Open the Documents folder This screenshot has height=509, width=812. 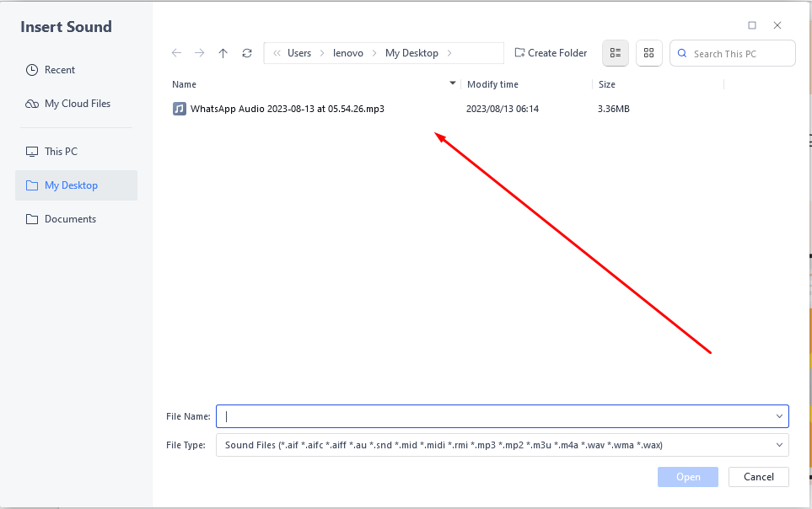[x=71, y=218]
